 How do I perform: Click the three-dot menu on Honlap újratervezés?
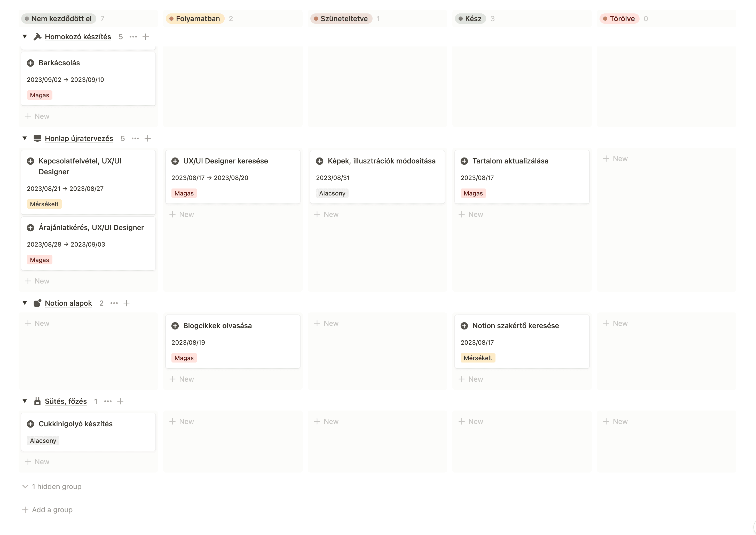point(134,138)
